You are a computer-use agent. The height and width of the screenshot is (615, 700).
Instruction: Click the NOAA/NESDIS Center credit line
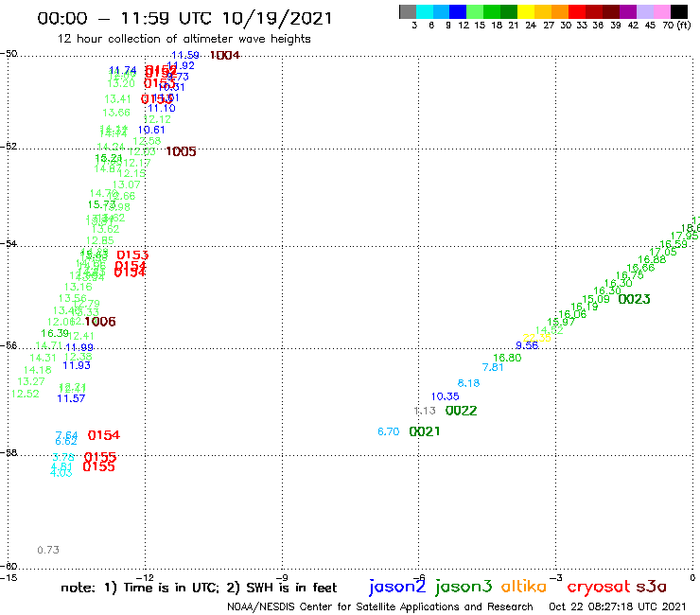point(380,607)
